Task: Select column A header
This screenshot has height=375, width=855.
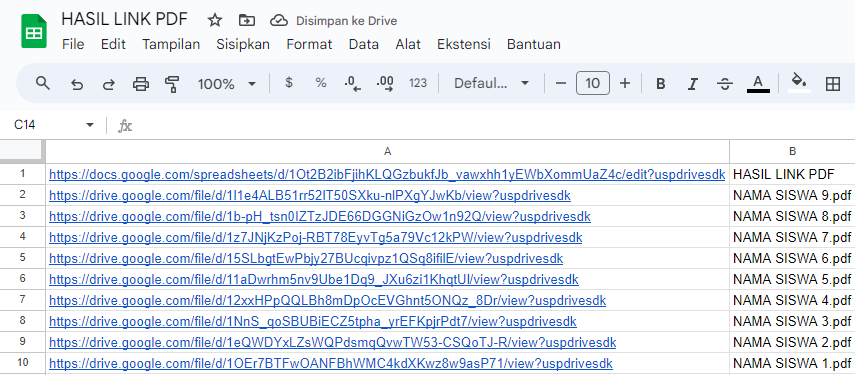Action: [x=388, y=151]
